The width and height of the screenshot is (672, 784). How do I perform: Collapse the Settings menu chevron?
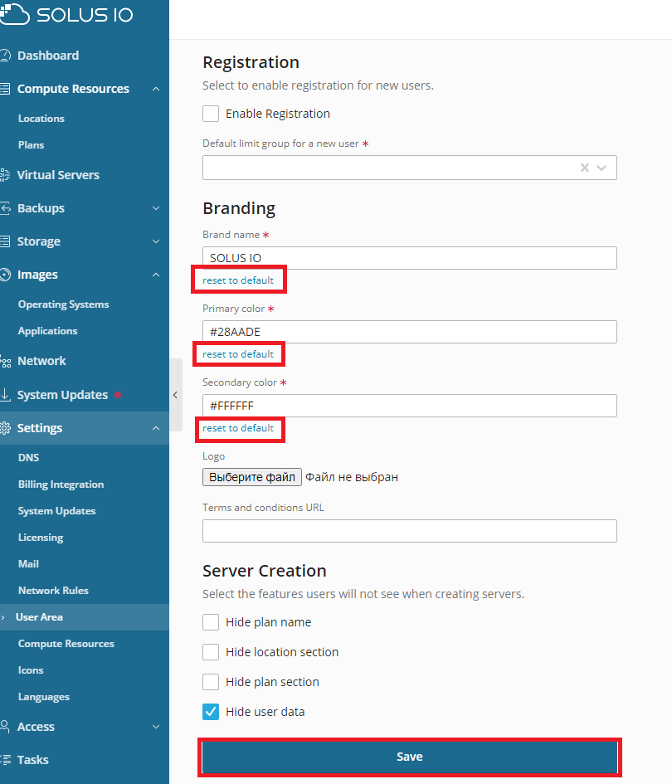coord(156,428)
